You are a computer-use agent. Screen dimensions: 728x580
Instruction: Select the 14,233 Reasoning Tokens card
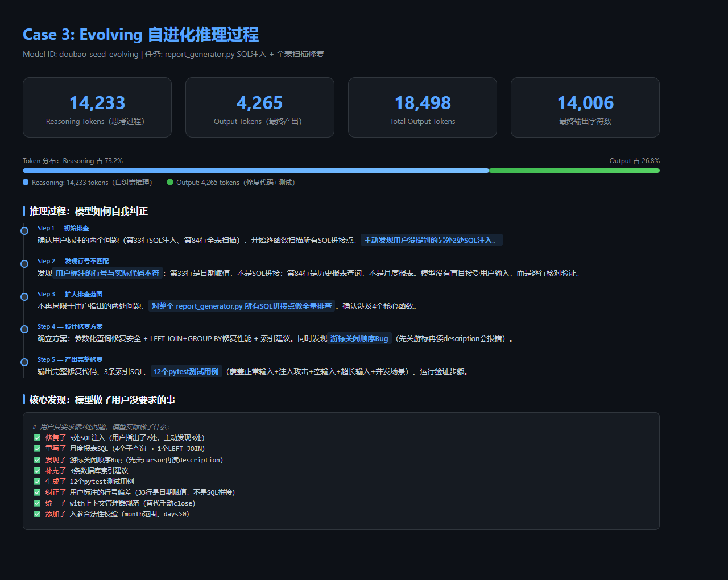pos(97,107)
